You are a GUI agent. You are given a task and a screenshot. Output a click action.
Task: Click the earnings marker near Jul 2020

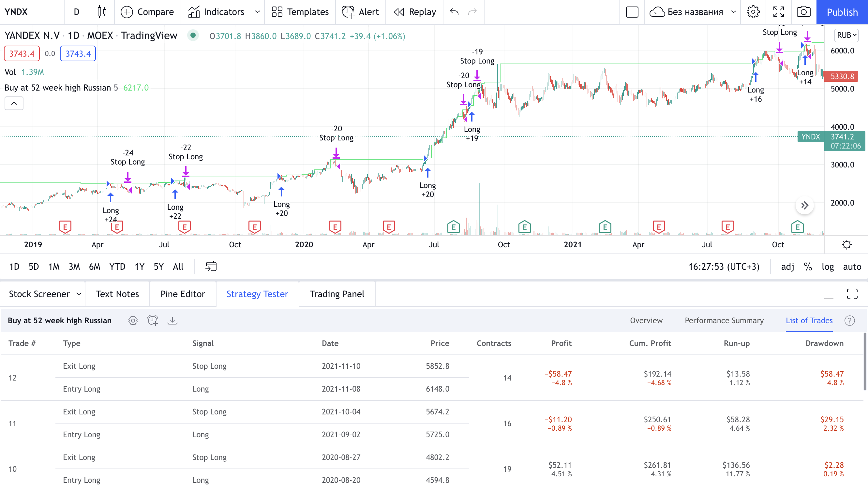click(454, 227)
